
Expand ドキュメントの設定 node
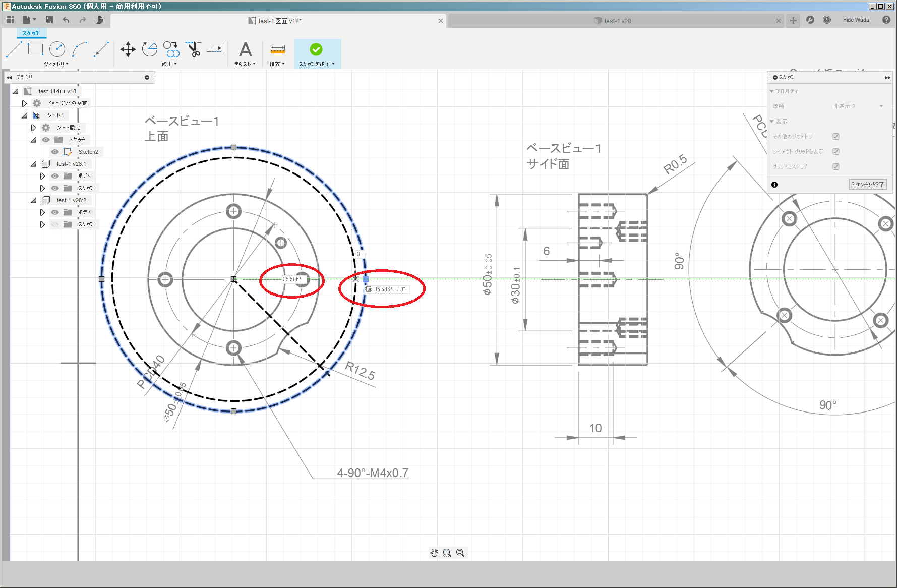point(24,103)
